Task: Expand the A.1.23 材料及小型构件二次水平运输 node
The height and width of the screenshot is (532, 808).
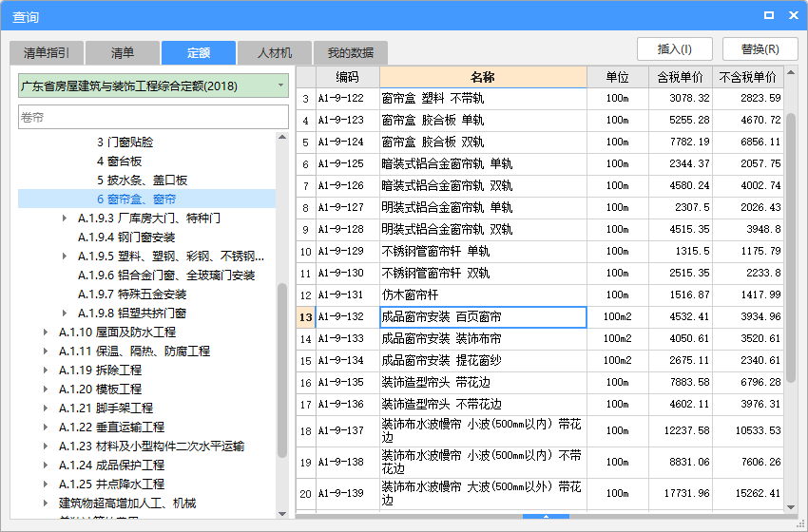Action: pyautogui.click(x=46, y=446)
